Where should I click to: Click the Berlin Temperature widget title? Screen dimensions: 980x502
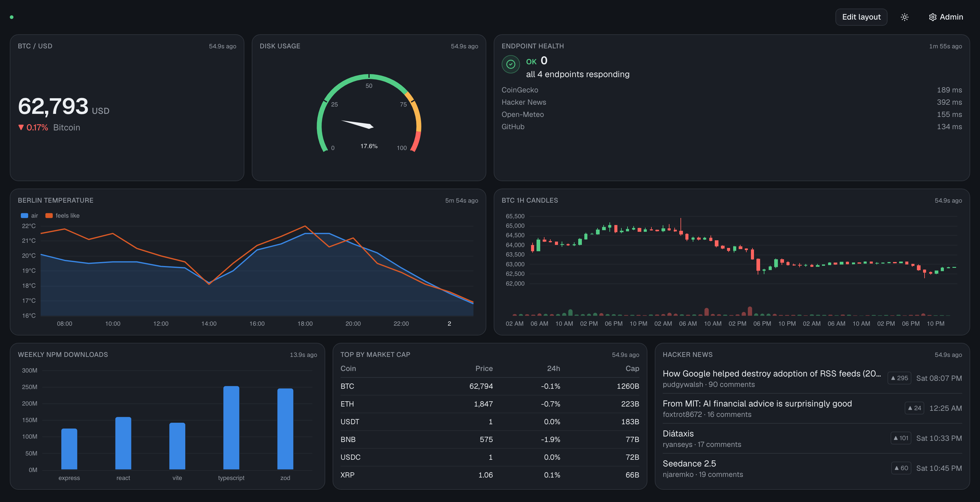pyautogui.click(x=55, y=200)
